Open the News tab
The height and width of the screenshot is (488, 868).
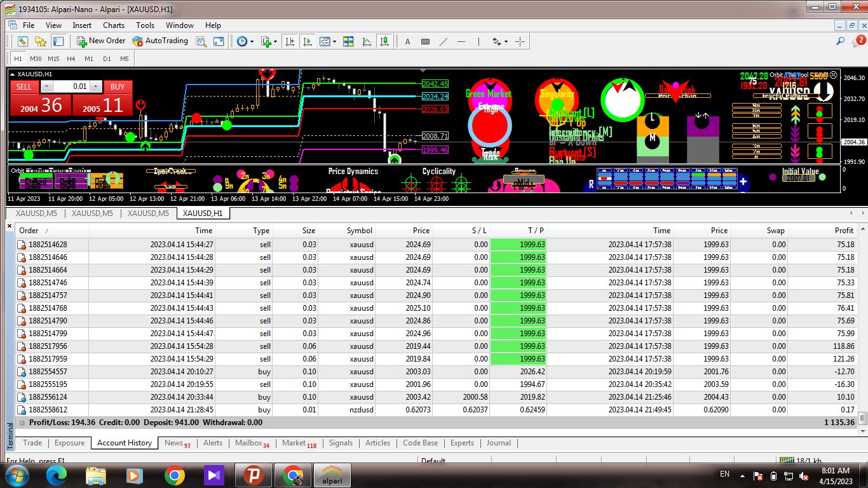177,443
